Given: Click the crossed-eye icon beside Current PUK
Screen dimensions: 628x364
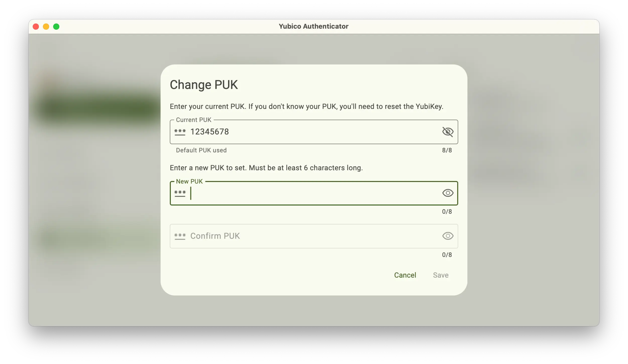Looking at the screenshot, I should click(448, 131).
